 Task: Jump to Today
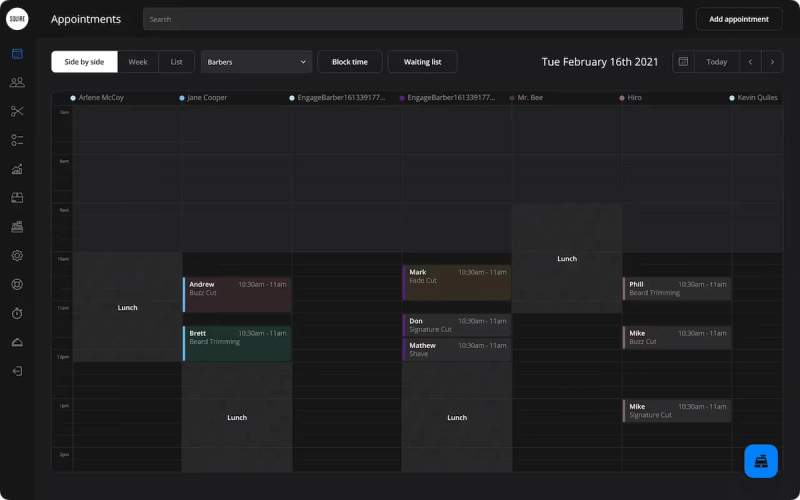click(716, 62)
